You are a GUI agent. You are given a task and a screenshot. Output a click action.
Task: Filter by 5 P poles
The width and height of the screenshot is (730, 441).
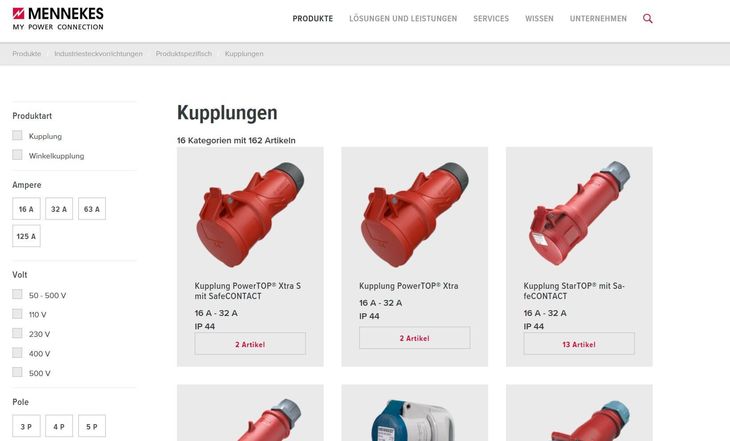tap(92, 426)
